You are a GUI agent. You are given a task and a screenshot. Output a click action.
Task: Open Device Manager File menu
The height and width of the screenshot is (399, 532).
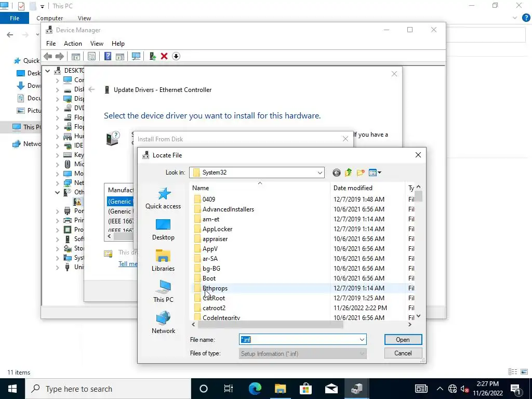point(51,44)
